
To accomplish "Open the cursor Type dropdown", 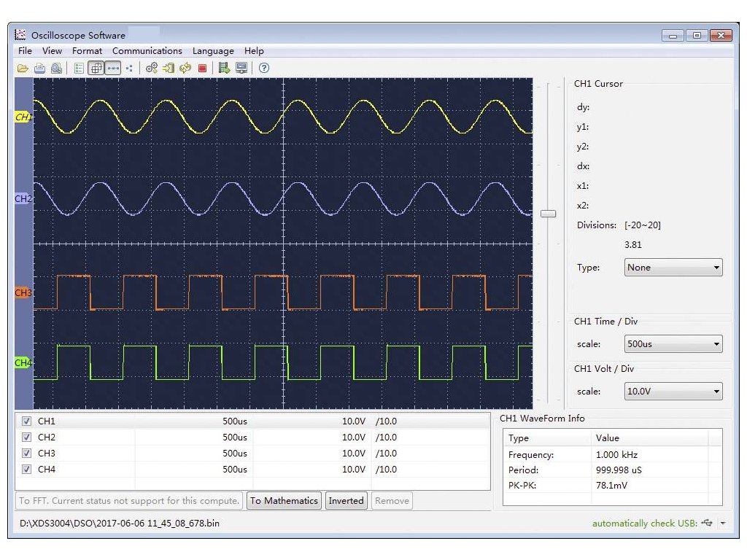I will (673, 268).
